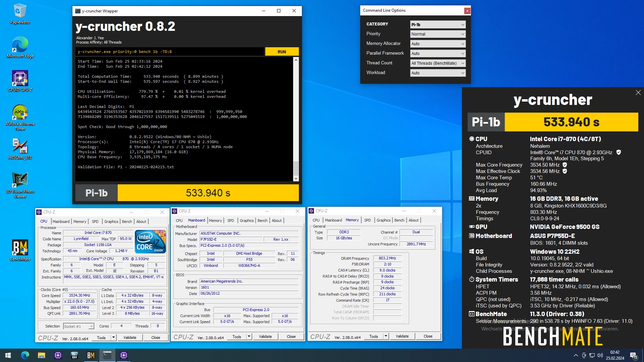Open ASRock eXtreme Tuner desktop icon
Viewport: 644px width, 362px height.
coord(20,117)
